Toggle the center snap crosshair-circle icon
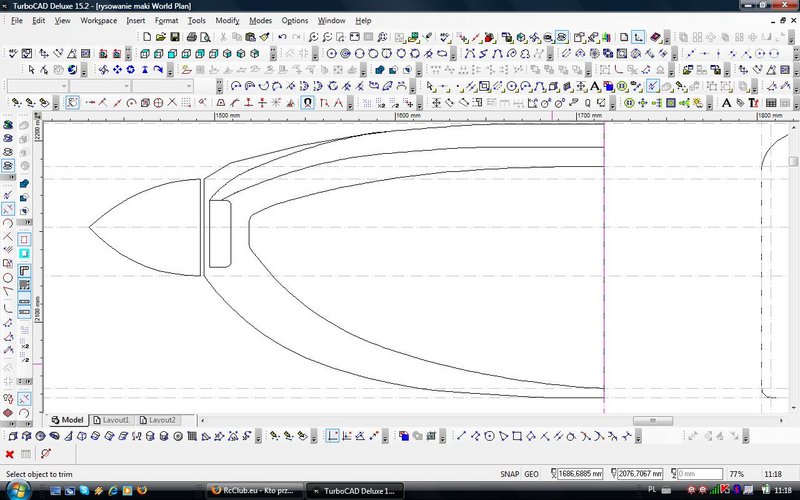 pos(159,103)
